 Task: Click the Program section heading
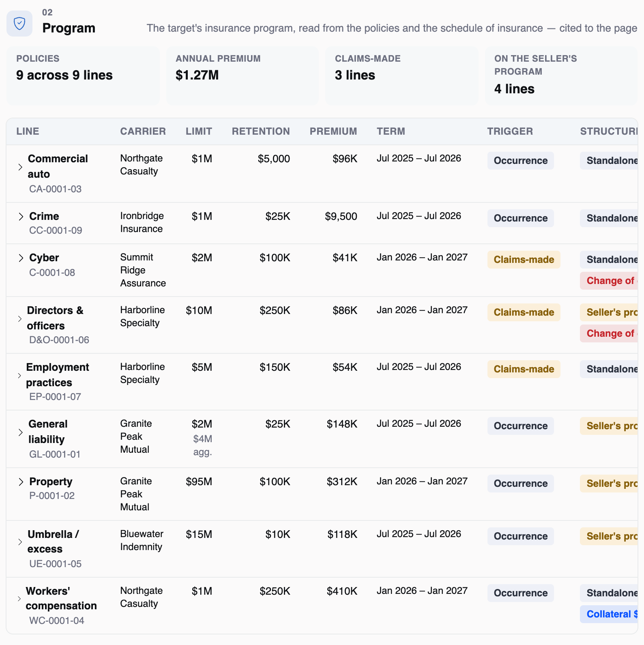tap(69, 28)
